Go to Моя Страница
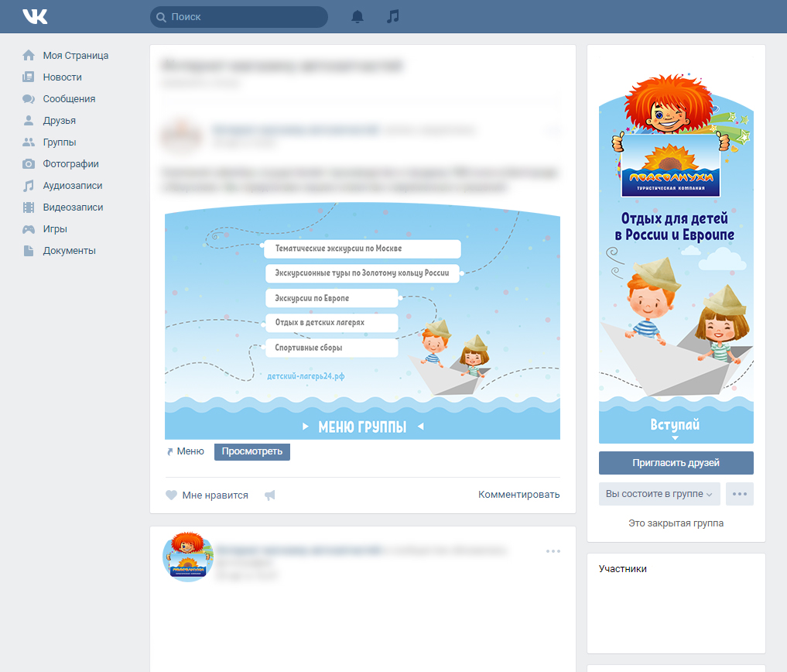Viewport: 787px width, 672px height. click(75, 56)
